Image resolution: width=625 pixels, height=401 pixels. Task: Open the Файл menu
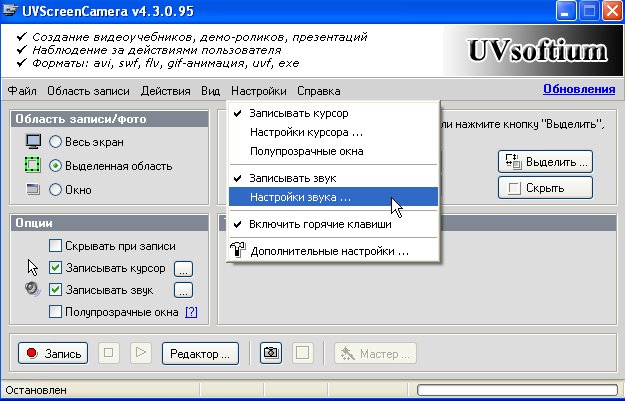(22, 91)
